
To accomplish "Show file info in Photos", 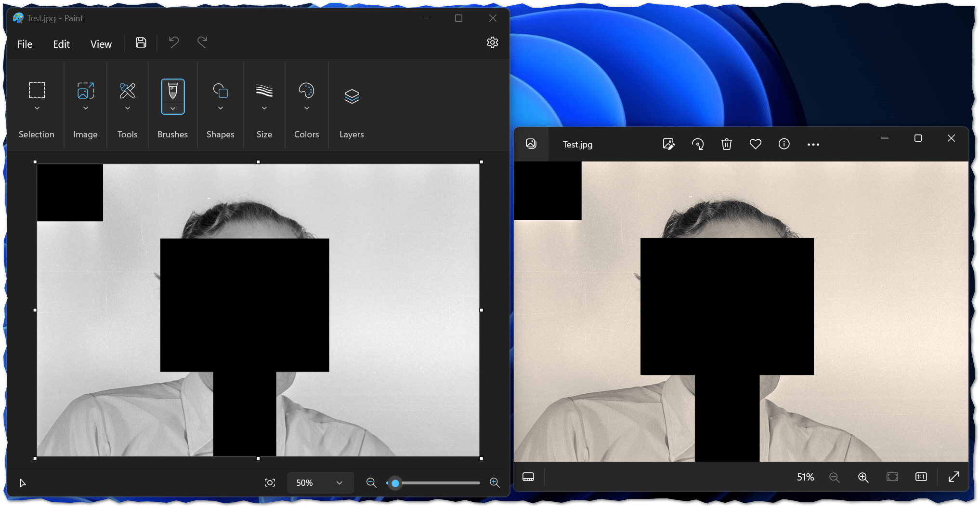I will (x=784, y=144).
